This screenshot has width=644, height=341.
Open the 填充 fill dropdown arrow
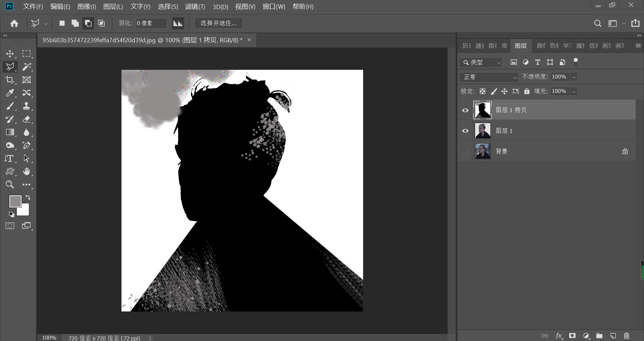(x=574, y=91)
